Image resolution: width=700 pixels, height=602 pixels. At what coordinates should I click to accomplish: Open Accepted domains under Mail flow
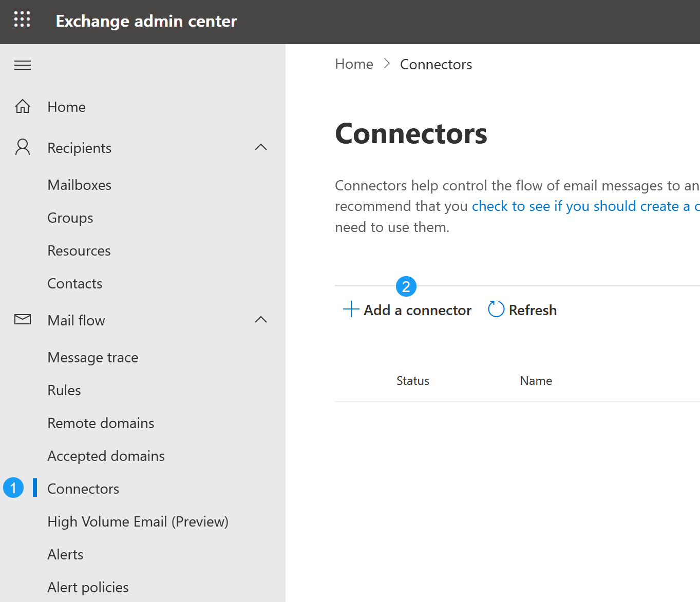[106, 455]
